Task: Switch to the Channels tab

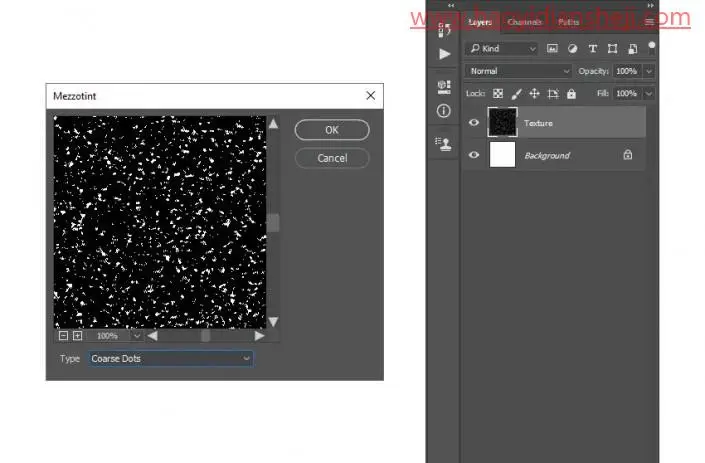Action: [524, 22]
